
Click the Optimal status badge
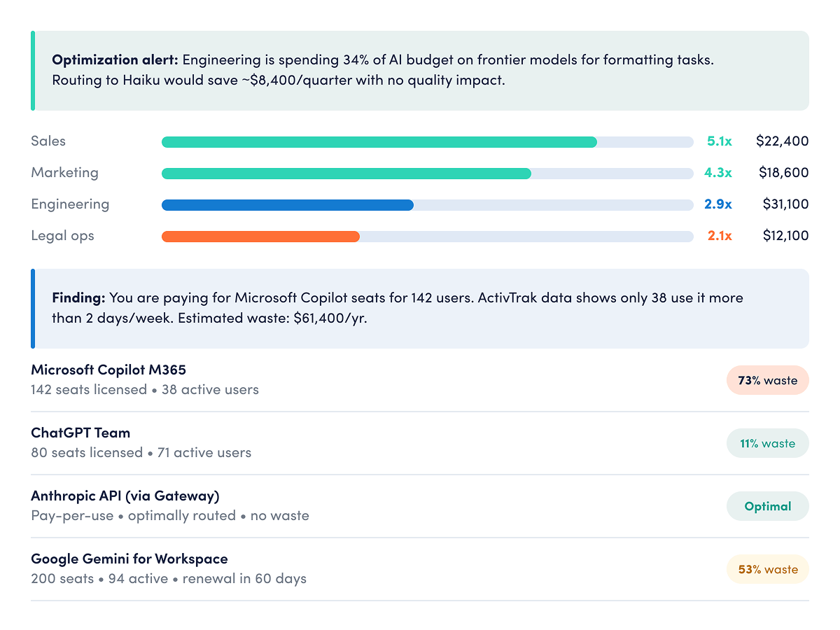click(x=767, y=506)
